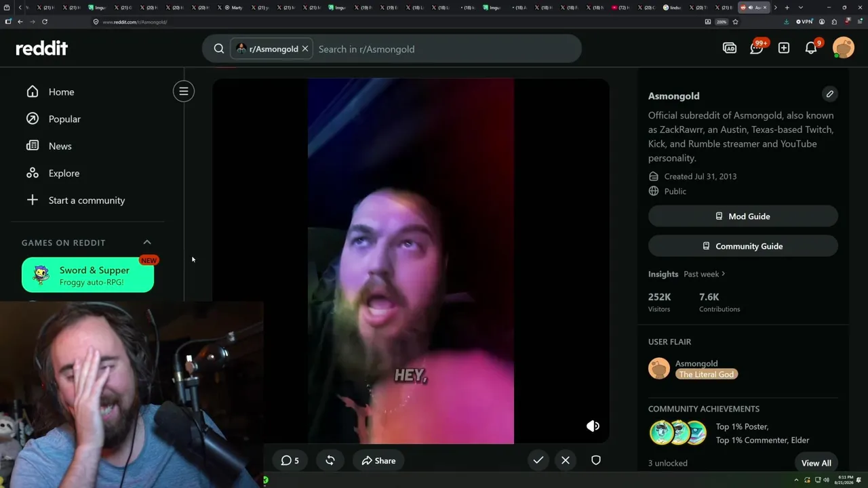Viewport: 868px width, 488px height.
Task: Open the browser downloads icon
Action: tap(787, 22)
